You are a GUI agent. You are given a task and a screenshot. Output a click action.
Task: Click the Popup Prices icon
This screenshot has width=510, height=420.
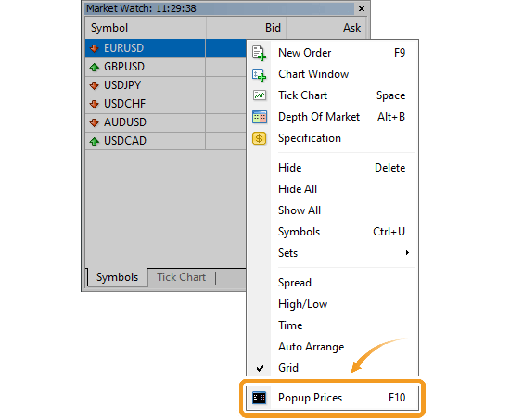coord(259,398)
